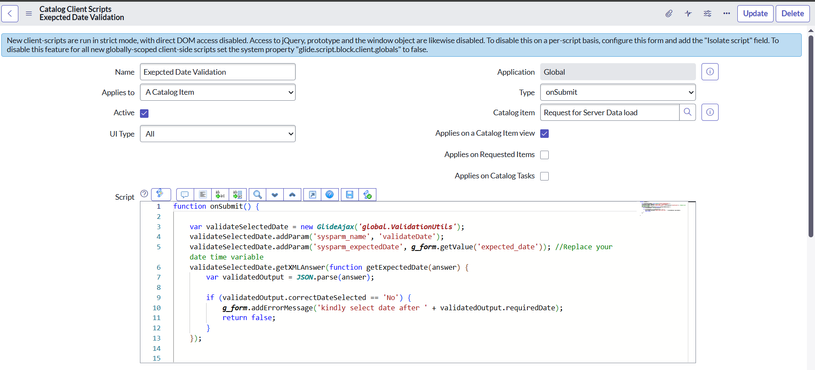Click the Delete button

coord(793,14)
